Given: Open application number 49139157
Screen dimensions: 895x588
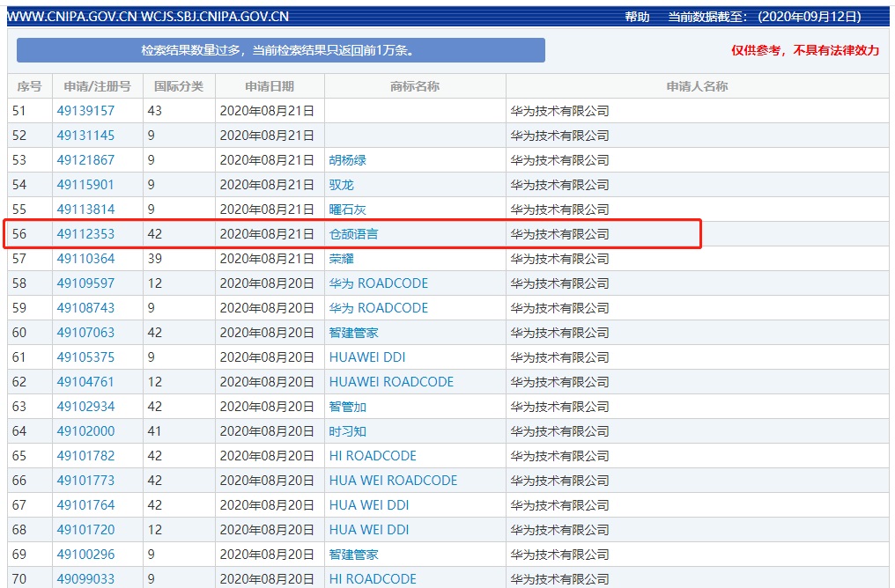Looking at the screenshot, I should pyautogui.click(x=85, y=111).
